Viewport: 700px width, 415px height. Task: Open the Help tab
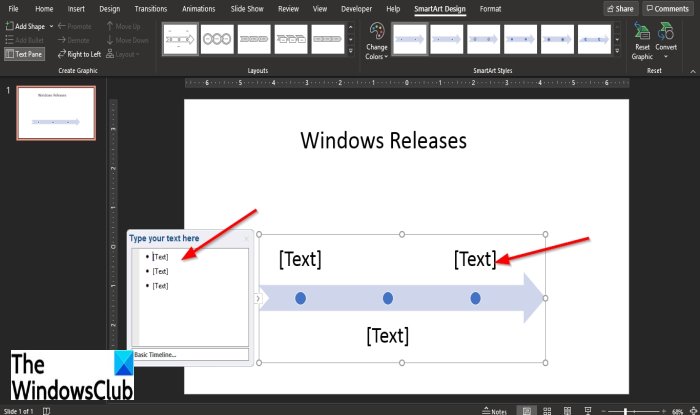pyautogui.click(x=393, y=8)
